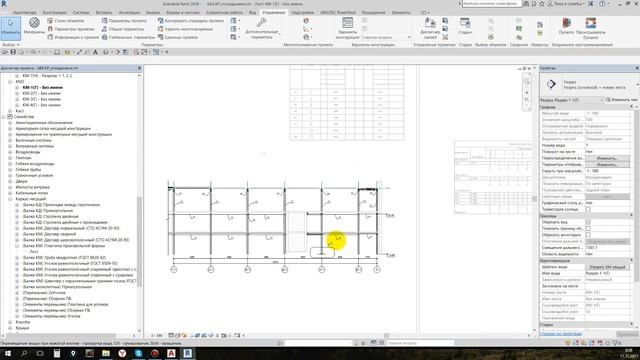Screen dimensions: 640x360
Task: Click the save icon in quick access toolbar
Action: 13,52
